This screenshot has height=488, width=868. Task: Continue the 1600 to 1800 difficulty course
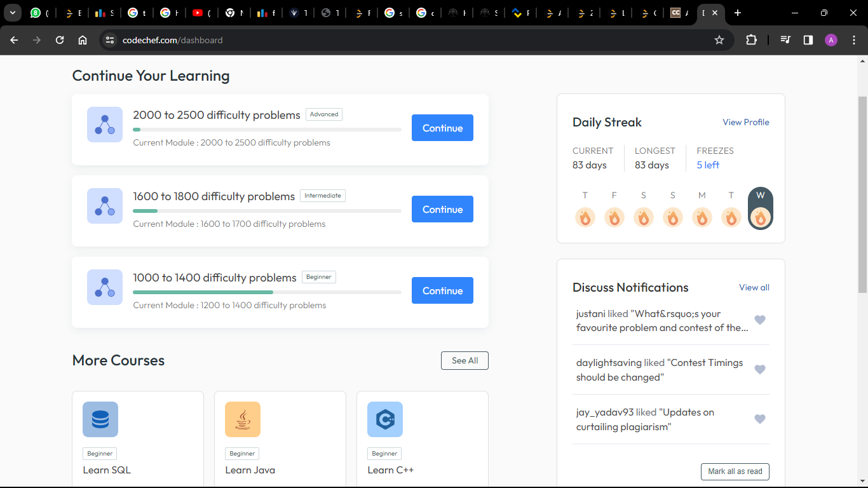click(x=442, y=209)
